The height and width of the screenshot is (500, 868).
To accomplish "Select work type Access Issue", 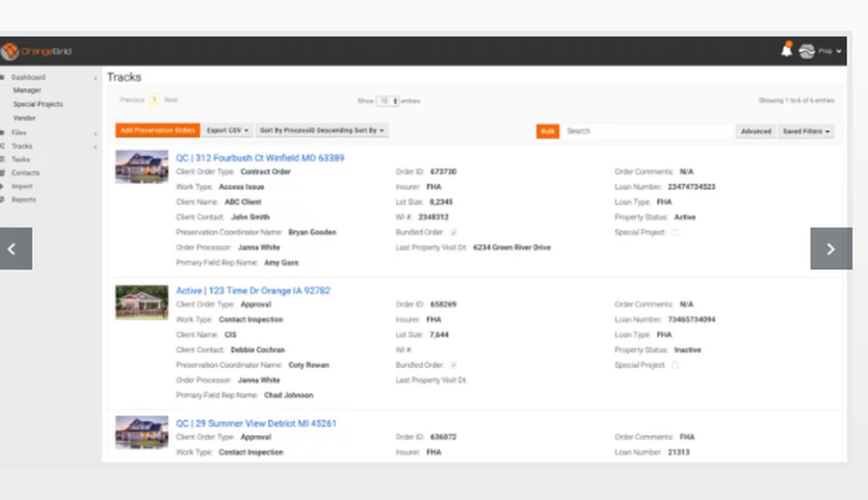I will pos(241,187).
